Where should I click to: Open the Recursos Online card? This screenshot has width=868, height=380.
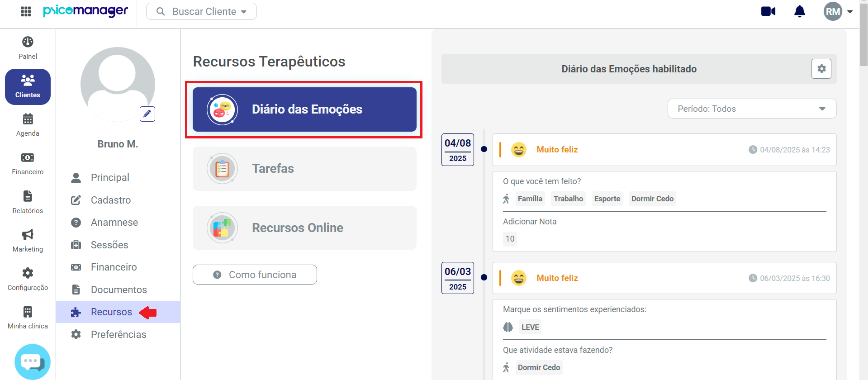[304, 228]
